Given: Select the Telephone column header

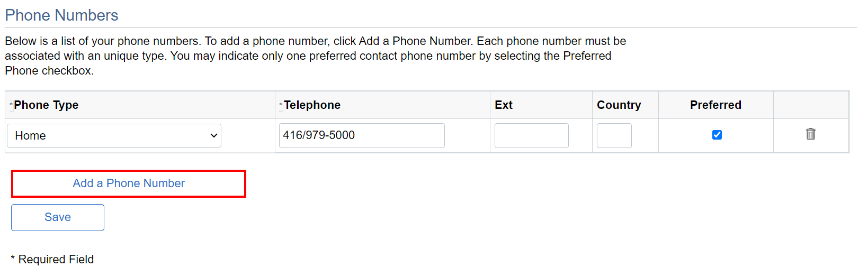Looking at the screenshot, I should (x=312, y=105).
